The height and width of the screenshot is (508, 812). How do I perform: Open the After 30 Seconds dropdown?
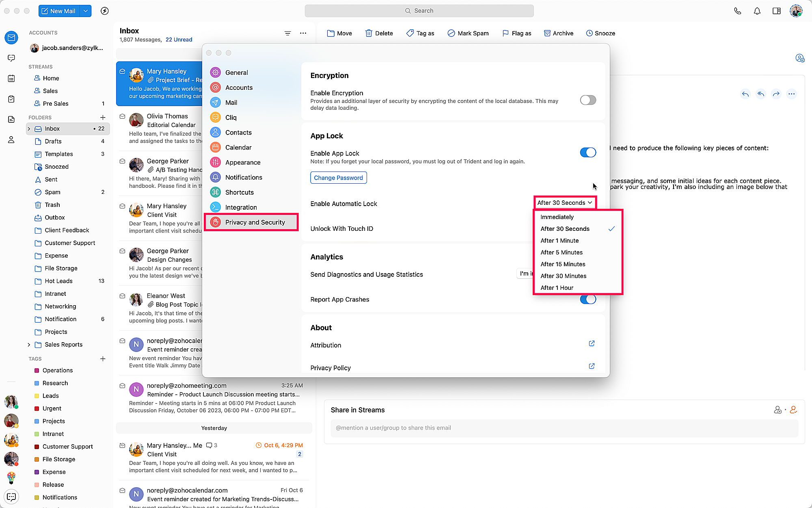pyautogui.click(x=564, y=203)
